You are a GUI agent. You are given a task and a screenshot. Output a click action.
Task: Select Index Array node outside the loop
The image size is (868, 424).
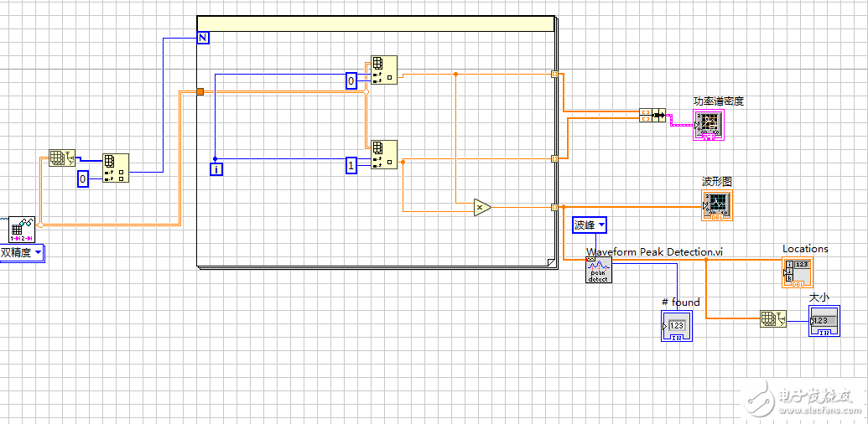[116, 168]
